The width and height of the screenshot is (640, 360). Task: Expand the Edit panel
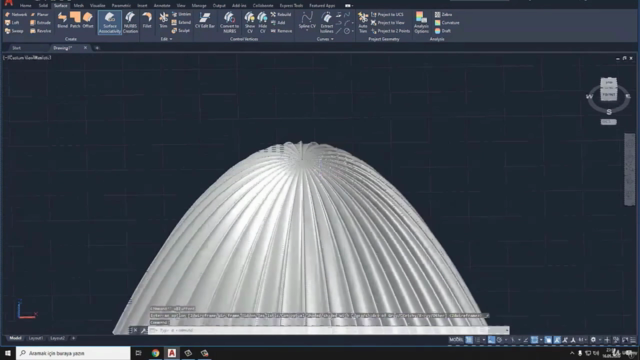coord(166,39)
